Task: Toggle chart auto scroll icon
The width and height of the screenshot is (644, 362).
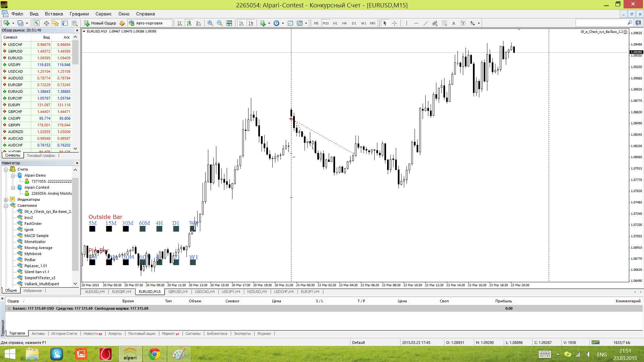Action: pyautogui.click(x=241, y=23)
